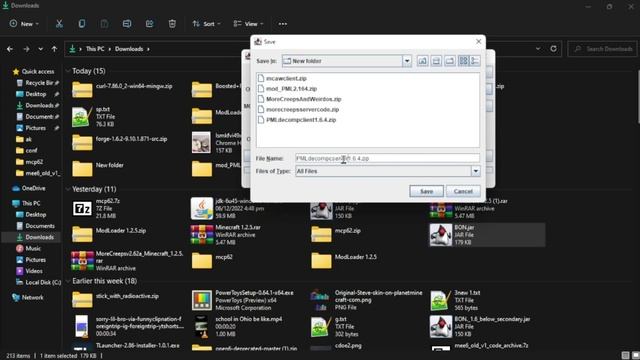Create new folder icon in Save dialog
The width and height of the screenshot is (640, 360).
click(450, 61)
